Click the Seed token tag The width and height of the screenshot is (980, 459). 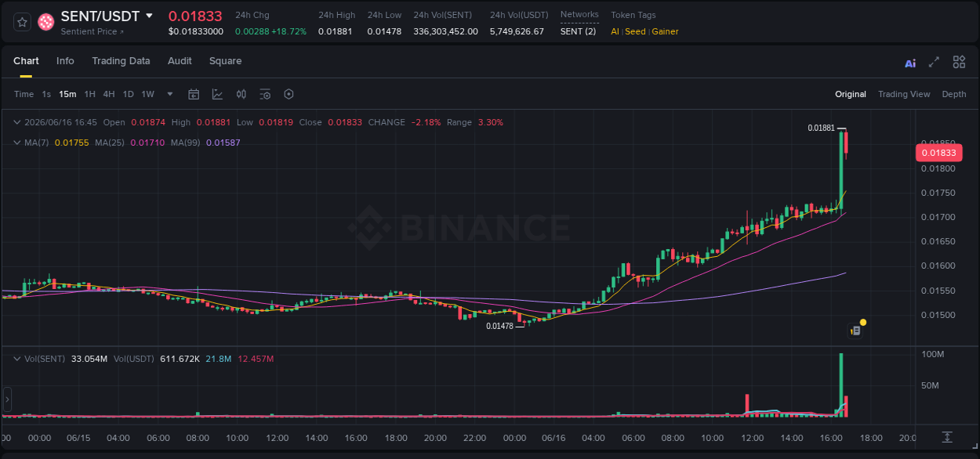point(635,31)
